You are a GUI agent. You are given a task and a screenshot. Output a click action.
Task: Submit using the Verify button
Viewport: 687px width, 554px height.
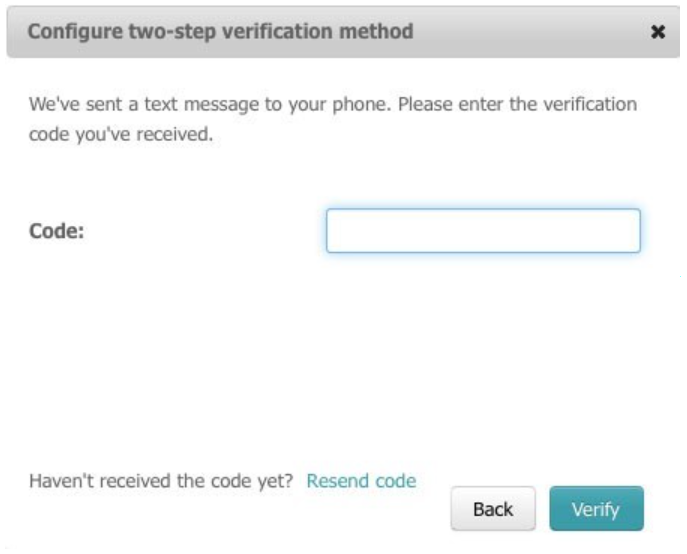[596, 508]
